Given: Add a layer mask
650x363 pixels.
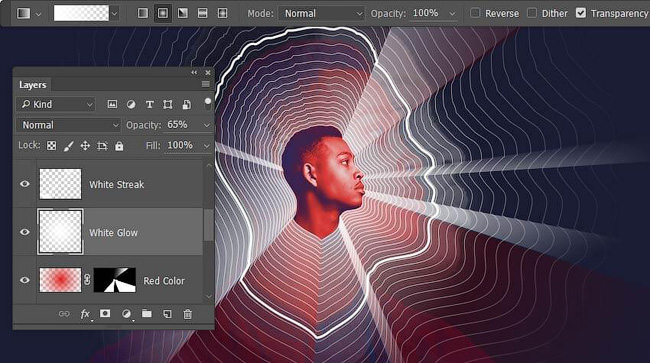Looking at the screenshot, I should (x=105, y=313).
